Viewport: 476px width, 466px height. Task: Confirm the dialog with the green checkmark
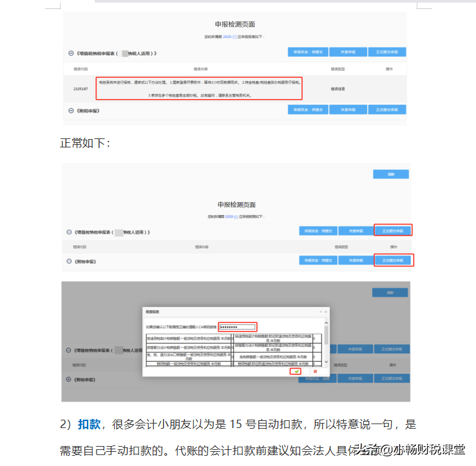click(x=296, y=371)
